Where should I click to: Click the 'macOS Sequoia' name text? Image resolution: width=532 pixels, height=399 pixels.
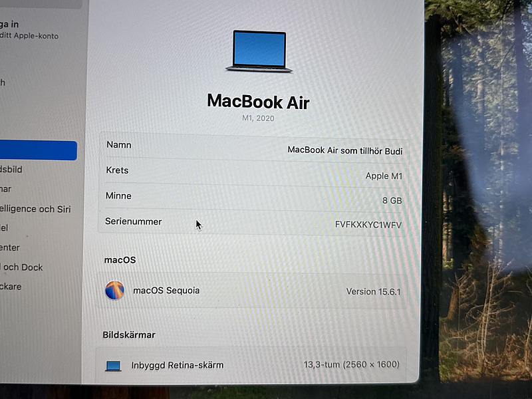(166, 291)
